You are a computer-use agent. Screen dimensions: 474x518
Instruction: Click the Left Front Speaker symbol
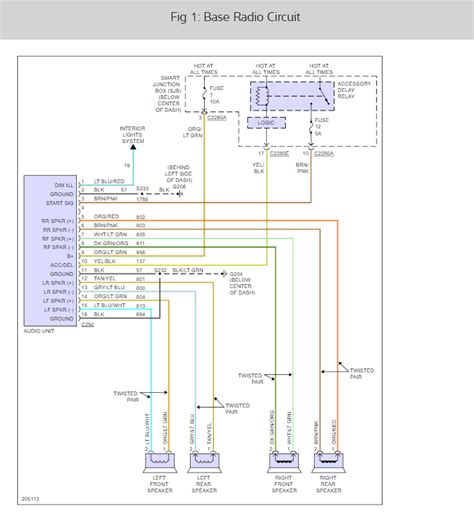(x=160, y=462)
